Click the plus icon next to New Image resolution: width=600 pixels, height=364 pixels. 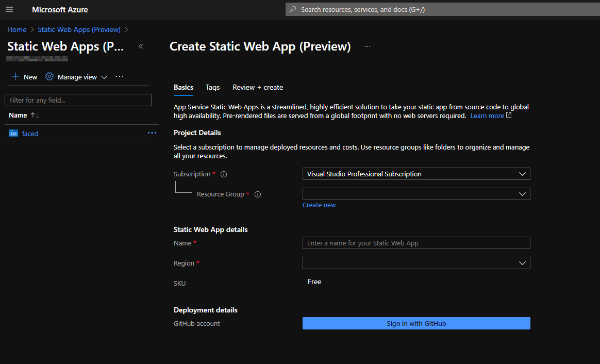coord(15,76)
